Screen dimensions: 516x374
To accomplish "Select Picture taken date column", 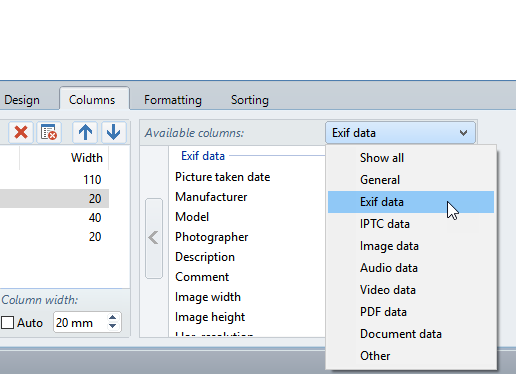I will pos(223,177).
